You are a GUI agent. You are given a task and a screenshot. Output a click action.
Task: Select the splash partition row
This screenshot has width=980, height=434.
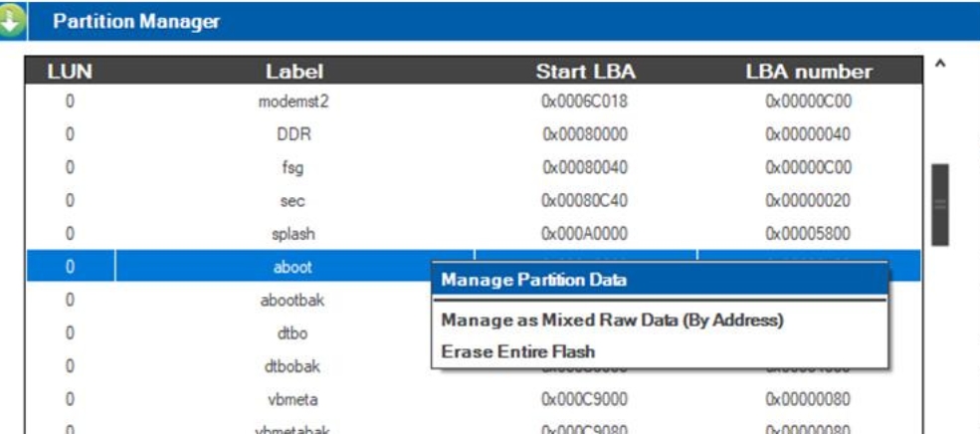(294, 234)
